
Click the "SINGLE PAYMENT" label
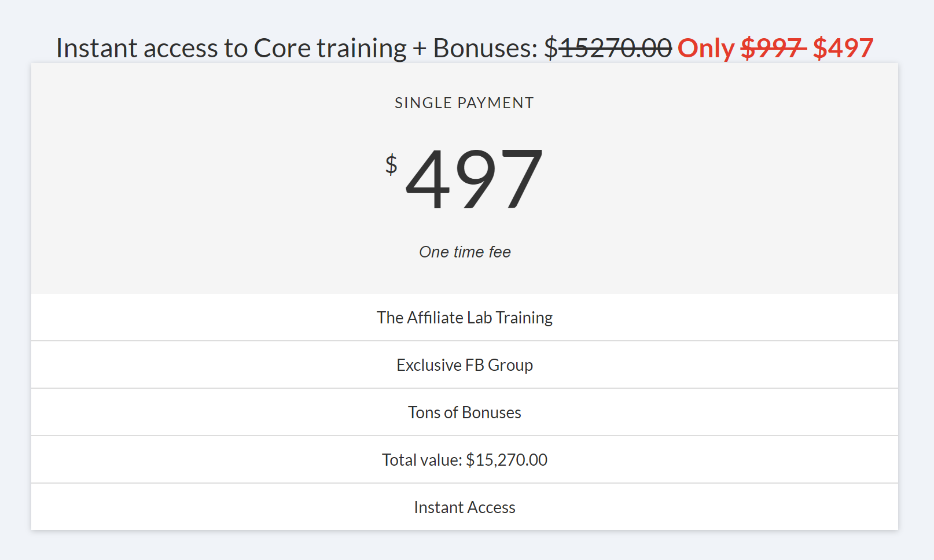point(464,103)
